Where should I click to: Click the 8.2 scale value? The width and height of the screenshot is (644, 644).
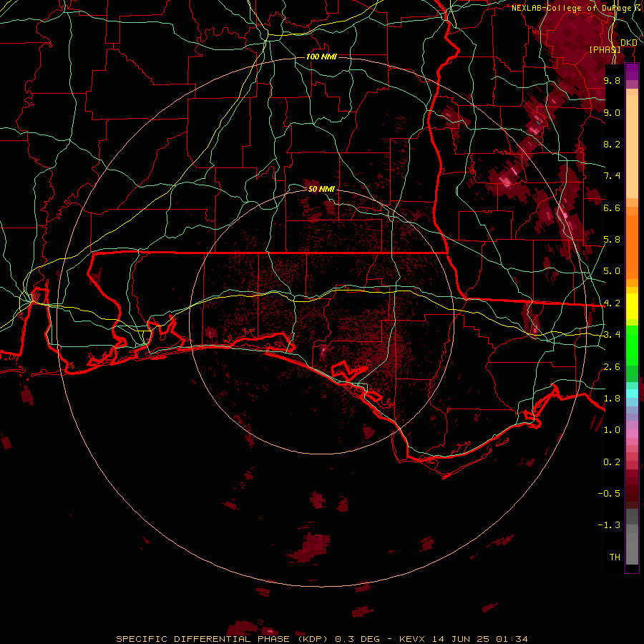[612, 144]
